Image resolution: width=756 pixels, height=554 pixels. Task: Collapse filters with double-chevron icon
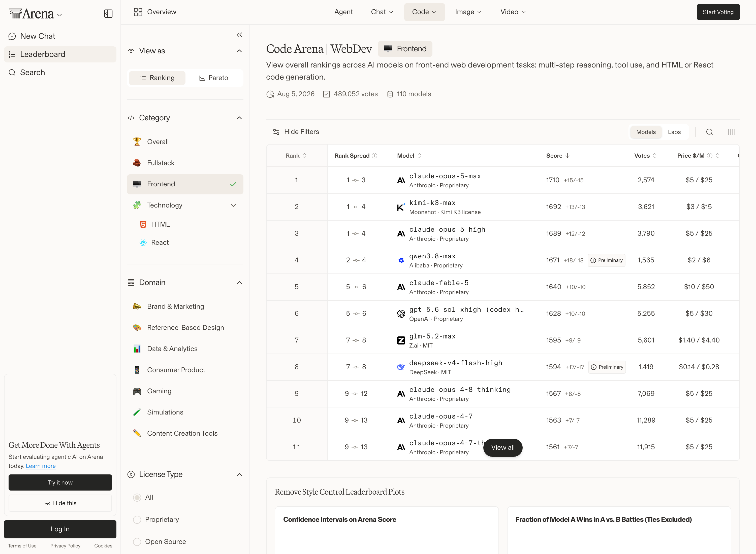[x=239, y=34]
